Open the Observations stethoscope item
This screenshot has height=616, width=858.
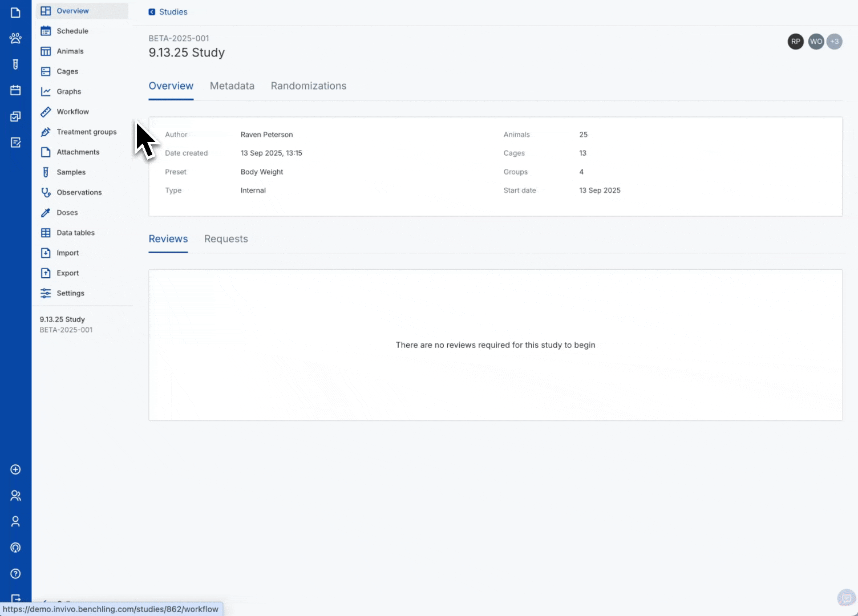coord(79,192)
